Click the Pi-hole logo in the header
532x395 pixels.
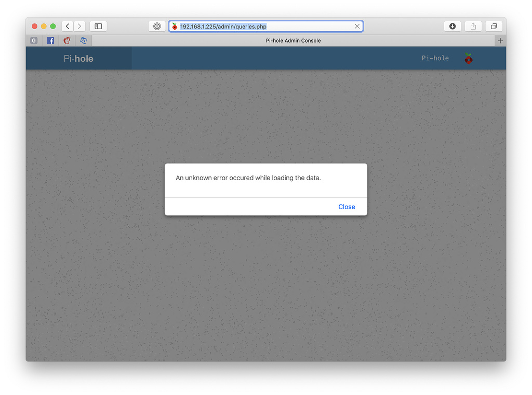[x=78, y=59]
